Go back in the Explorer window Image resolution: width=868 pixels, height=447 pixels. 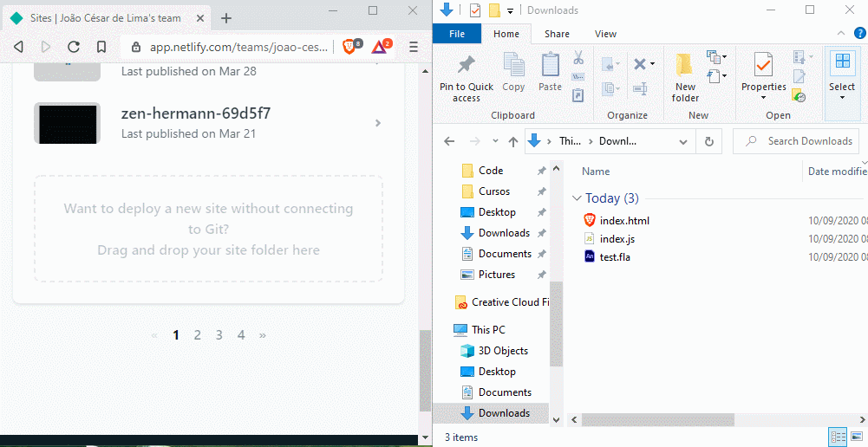pos(449,141)
